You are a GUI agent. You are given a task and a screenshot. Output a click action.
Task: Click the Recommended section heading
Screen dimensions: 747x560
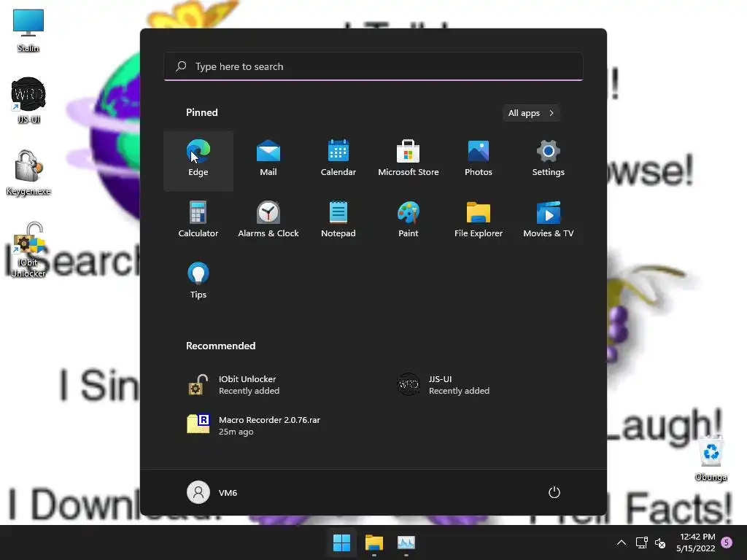[220, 346]
